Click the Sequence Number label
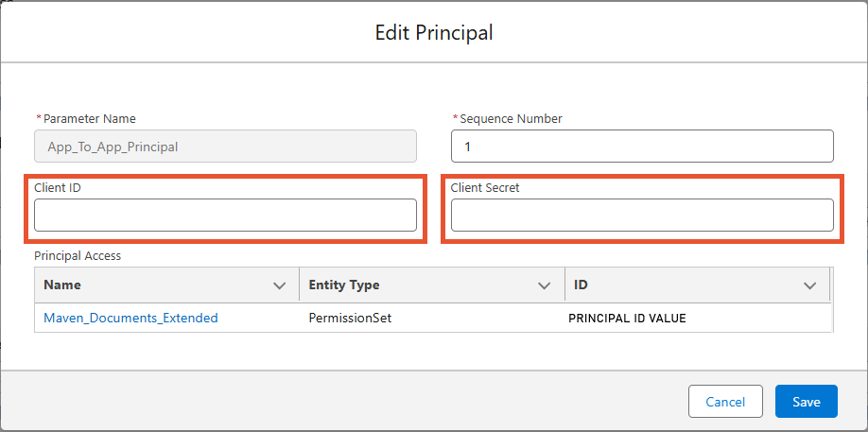Image resolution: width=868 pixels, height=432 pixels. tap(511, 118)
